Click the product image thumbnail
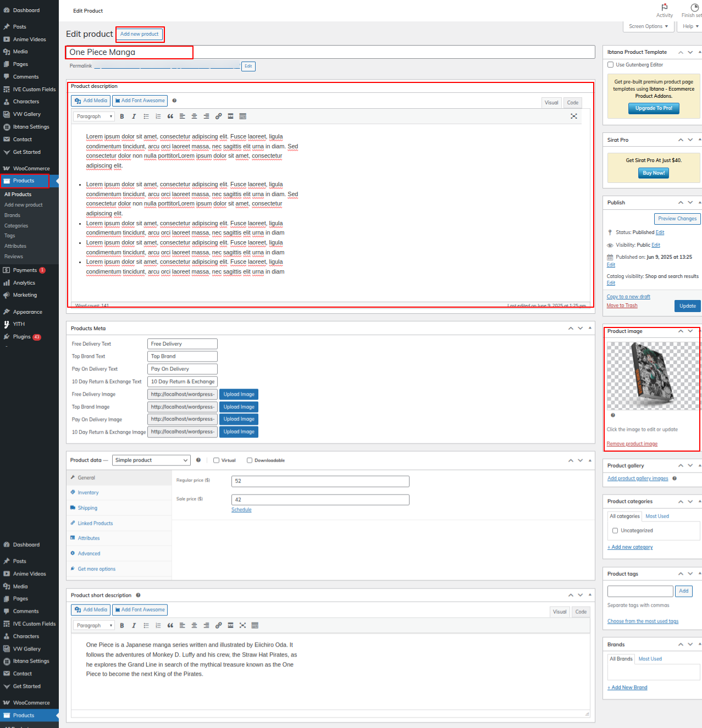Screen dimensions: 702x728 tap(653, 376)
